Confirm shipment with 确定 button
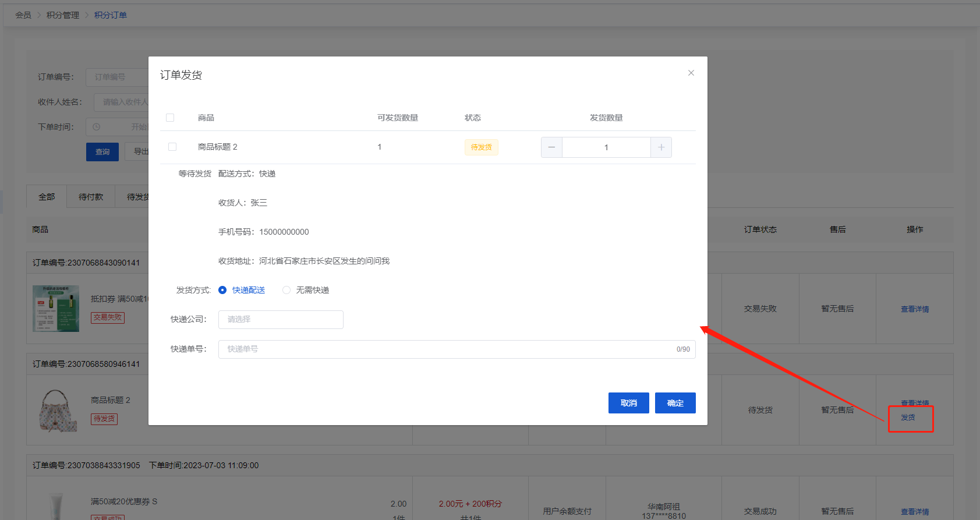The image size is (980, 520). pos(675,403)
